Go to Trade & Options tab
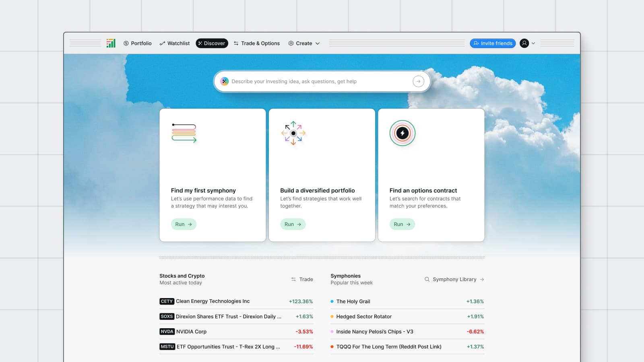Screen dimensions: 644x362 tap(257, 43)
